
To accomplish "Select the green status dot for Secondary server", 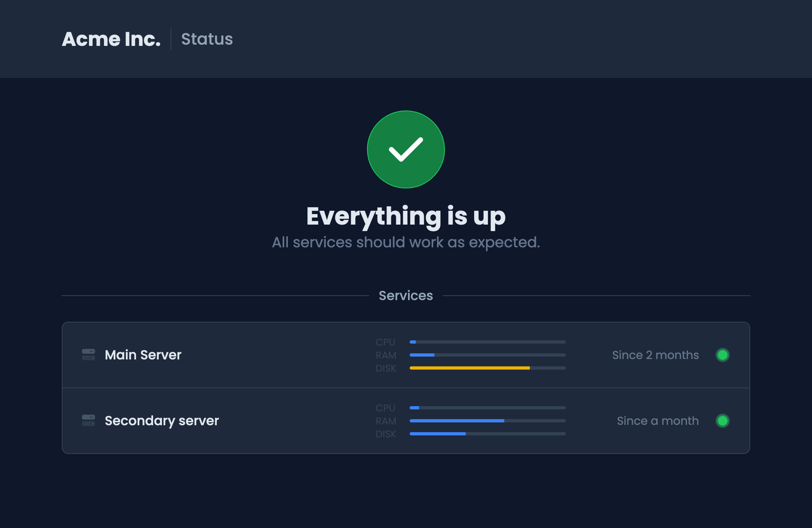I will click(x=723, y=421).
